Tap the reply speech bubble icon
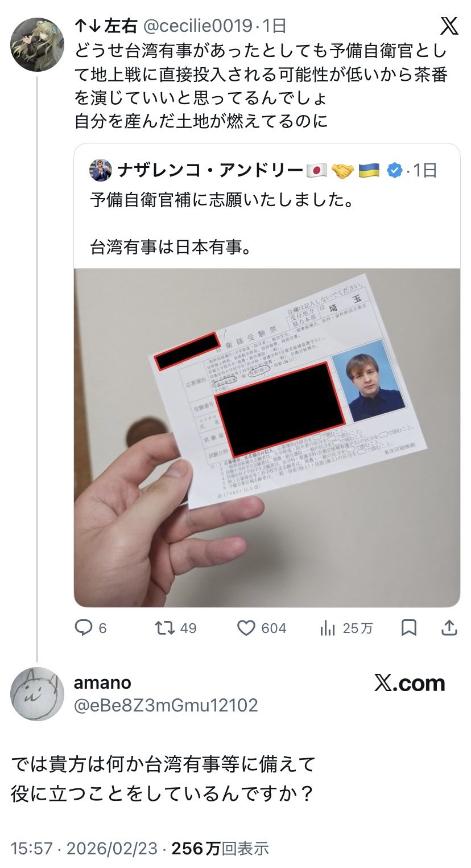Screen dimensions: 471x868 (x=84, y=628)
